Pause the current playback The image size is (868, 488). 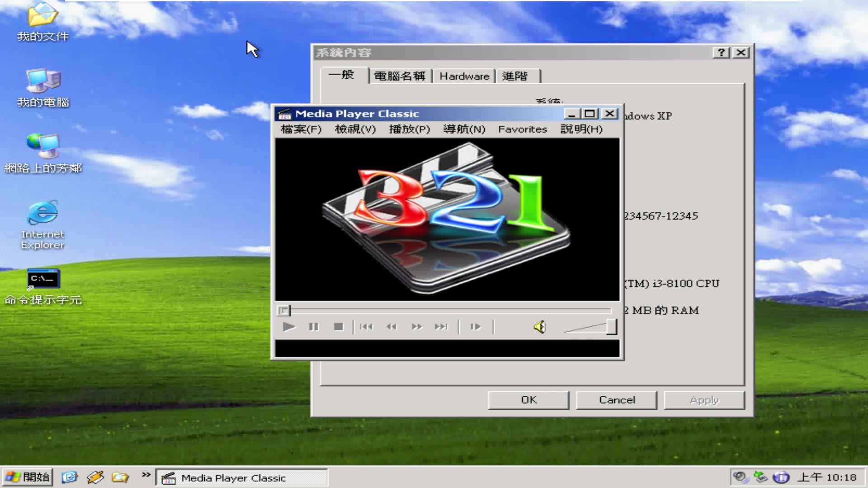tap(314, 327)
